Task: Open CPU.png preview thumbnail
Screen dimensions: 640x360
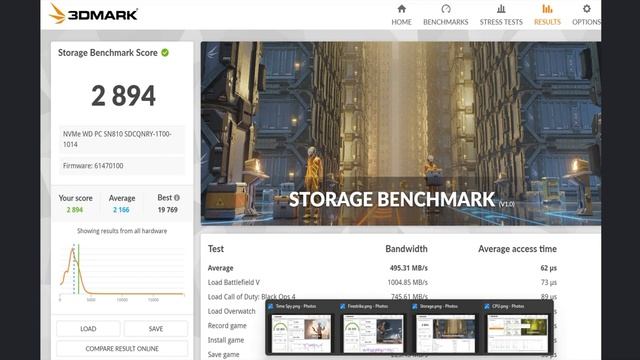Action: 518,333
